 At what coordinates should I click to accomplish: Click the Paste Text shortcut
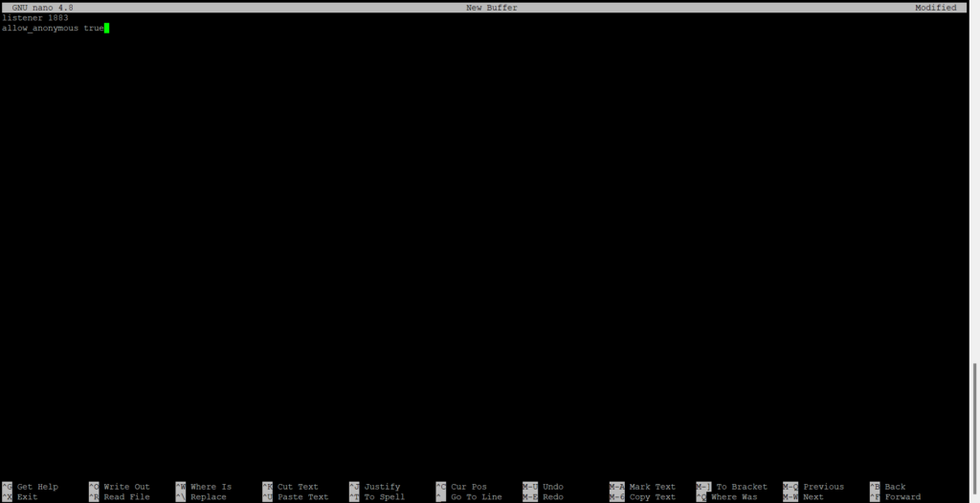pyautogui.click(x=302, y=497)
